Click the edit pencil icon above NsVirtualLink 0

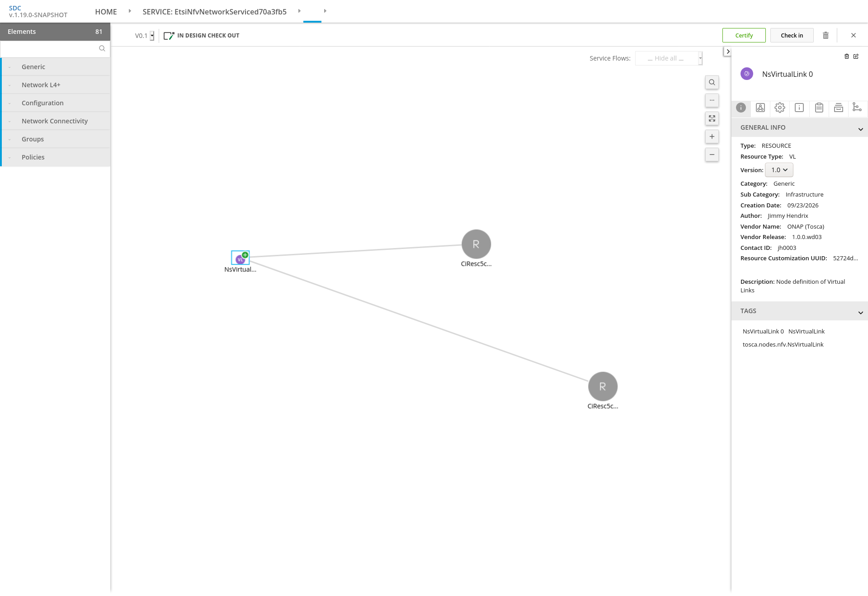(x=856, y=56)
